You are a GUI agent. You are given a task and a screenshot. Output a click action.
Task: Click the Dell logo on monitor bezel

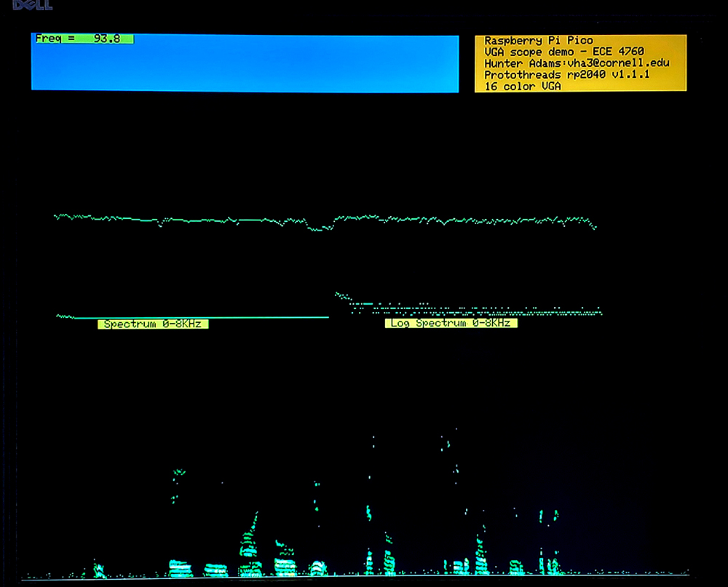tap(33, 5)
